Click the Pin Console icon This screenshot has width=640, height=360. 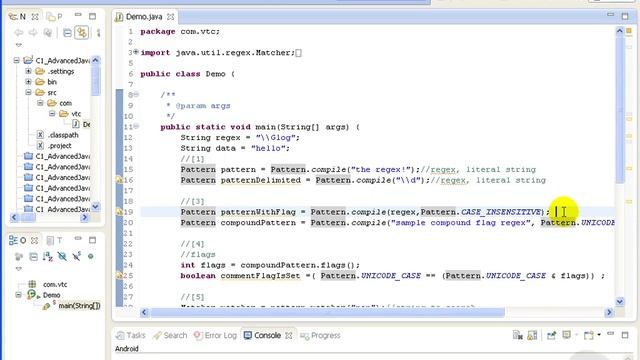click(551, 336)
